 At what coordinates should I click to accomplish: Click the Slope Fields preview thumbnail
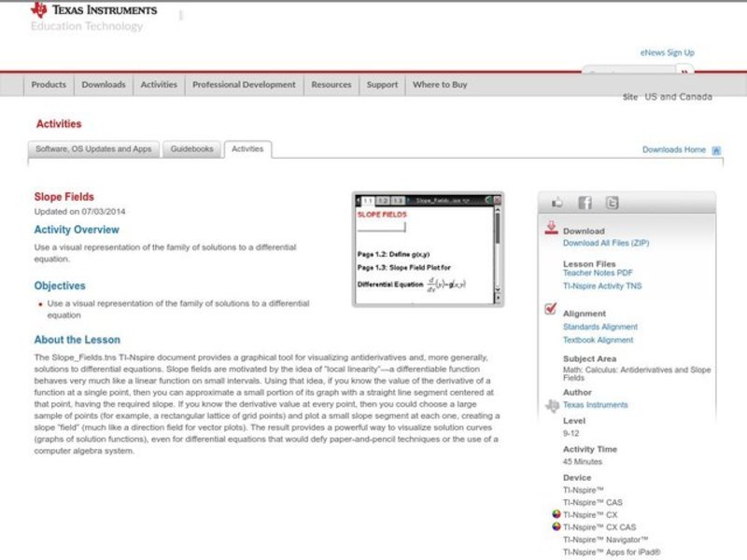coord(428,249)
